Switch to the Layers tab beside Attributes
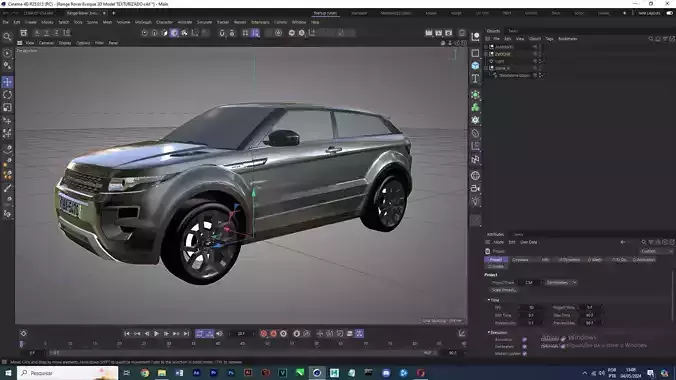The image size is (676, 380). coord(518,234)
